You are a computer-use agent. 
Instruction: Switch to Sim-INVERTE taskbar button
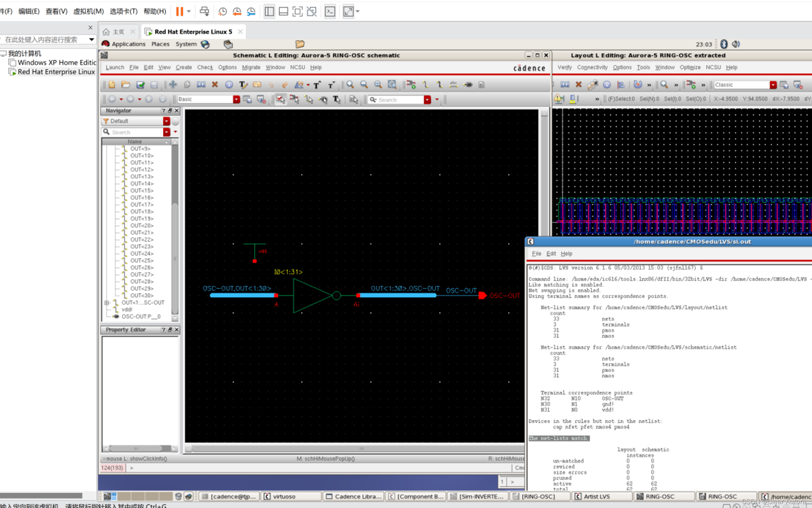[x=477, y=497]
